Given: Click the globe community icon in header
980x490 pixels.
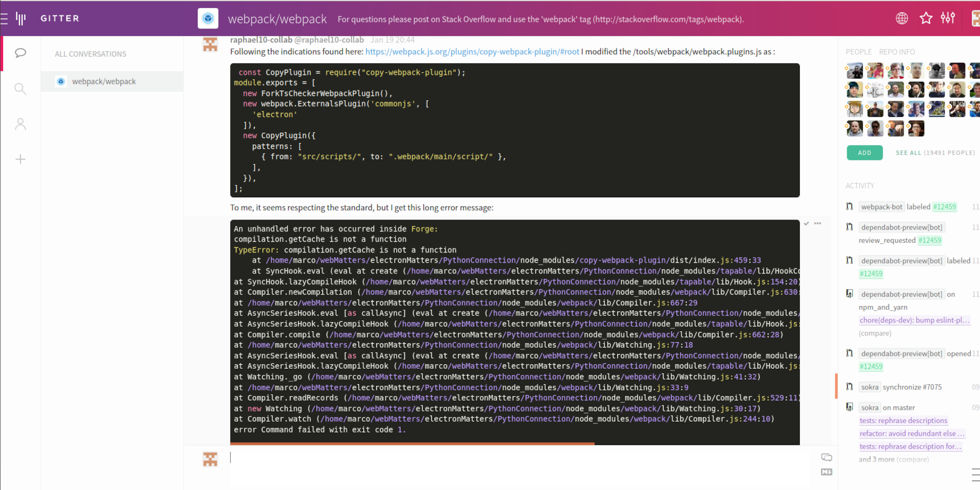Looking at the screenshot, I should click(902, 18).
